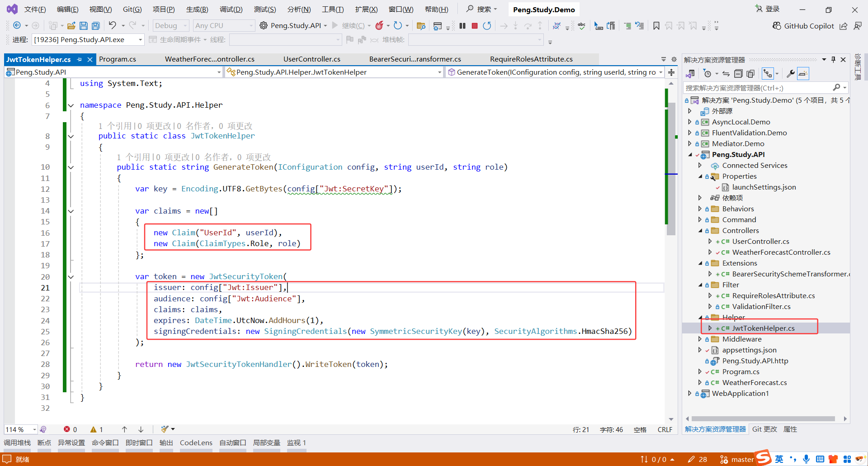Click the GitHub Copilot button
The height and width of the screenshot is (466, 868).
(803, 26)
